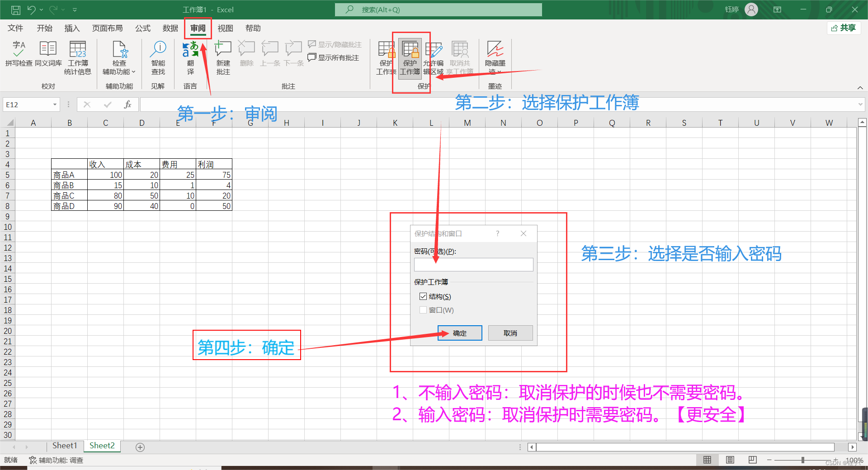Open the undo history dropdown arrow
Image resolution: width=868 pixels, height=470 pixels.
coord(41,9)
